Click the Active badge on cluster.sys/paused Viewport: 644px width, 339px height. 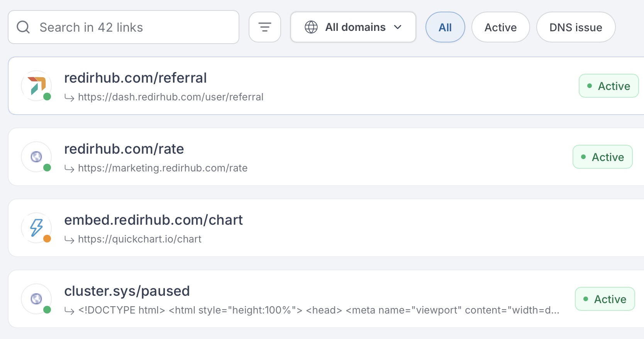pyautogui.click(x=605, y=299)
